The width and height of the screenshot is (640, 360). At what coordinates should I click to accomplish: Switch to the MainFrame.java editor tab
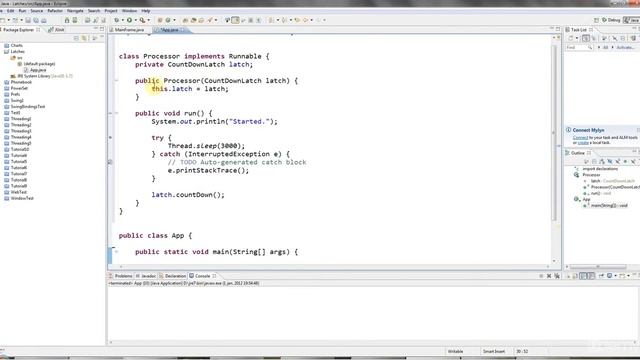tap(129, 30)
